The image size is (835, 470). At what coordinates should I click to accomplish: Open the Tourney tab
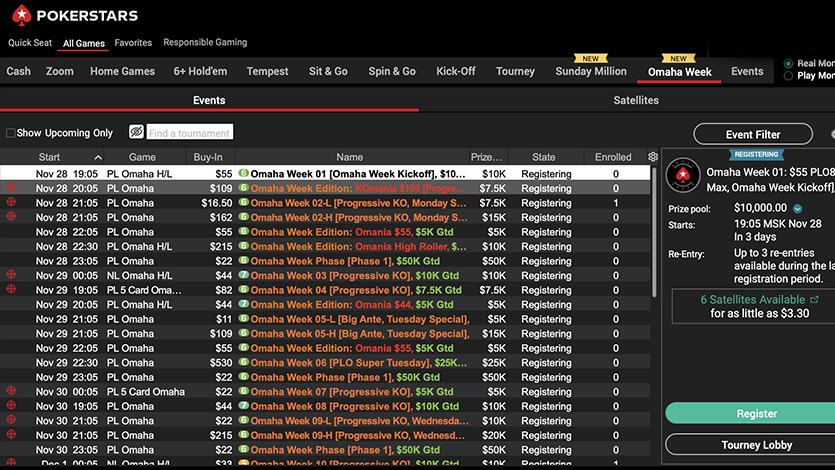(515, 71)
